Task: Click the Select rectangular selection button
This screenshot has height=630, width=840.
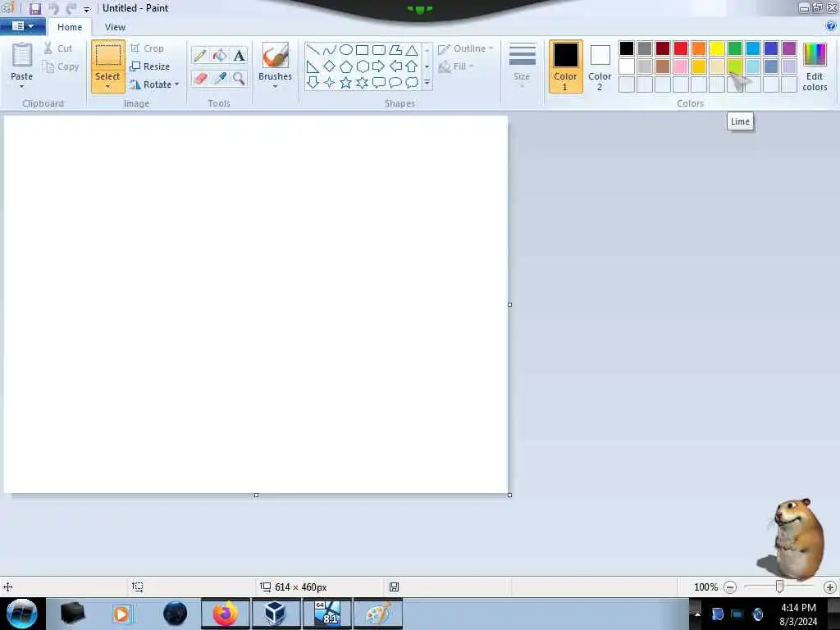Action: point(107,56)
